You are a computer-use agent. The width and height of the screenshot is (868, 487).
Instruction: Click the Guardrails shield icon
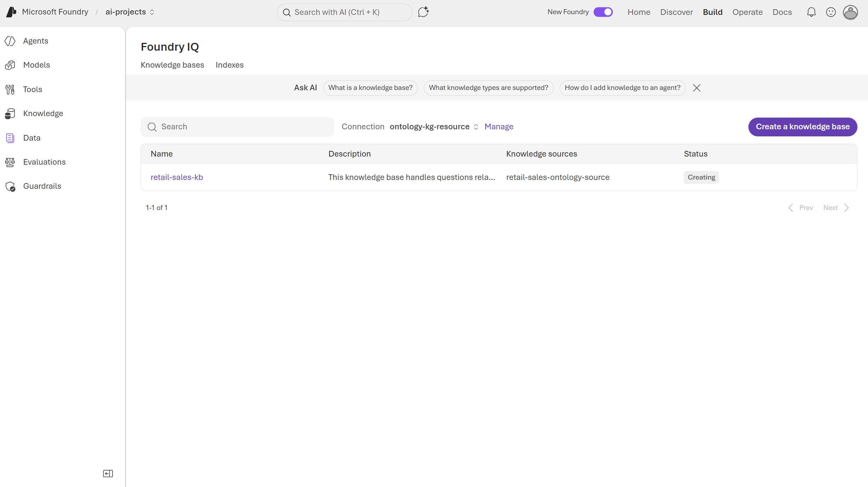(x=11, y=186)
